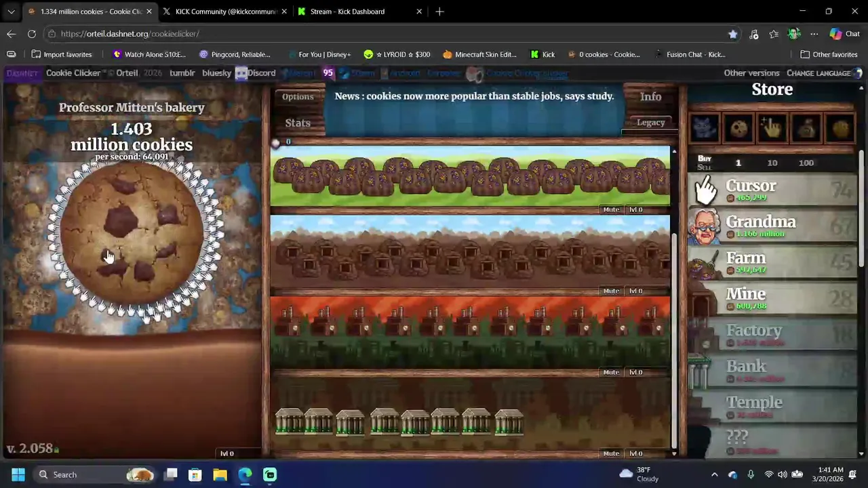868x488 pixels.
Task: Click the Bank row lvl 0 button
Action: [635, 453]
